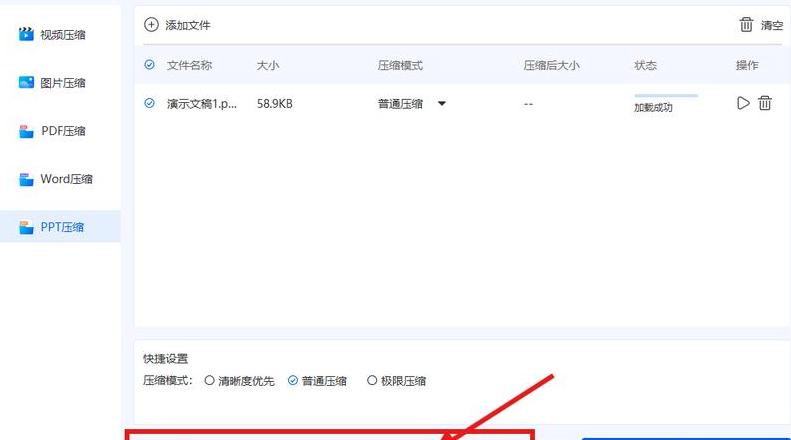This screenshot has height=440, width=791.
Task: Click the Word压缩 folder icon
Action: (26, 179)
